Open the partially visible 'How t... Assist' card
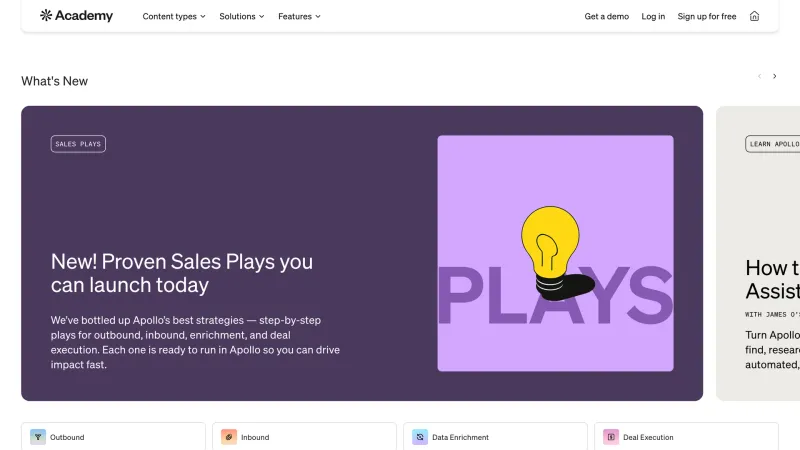 [x=758, y=253]
